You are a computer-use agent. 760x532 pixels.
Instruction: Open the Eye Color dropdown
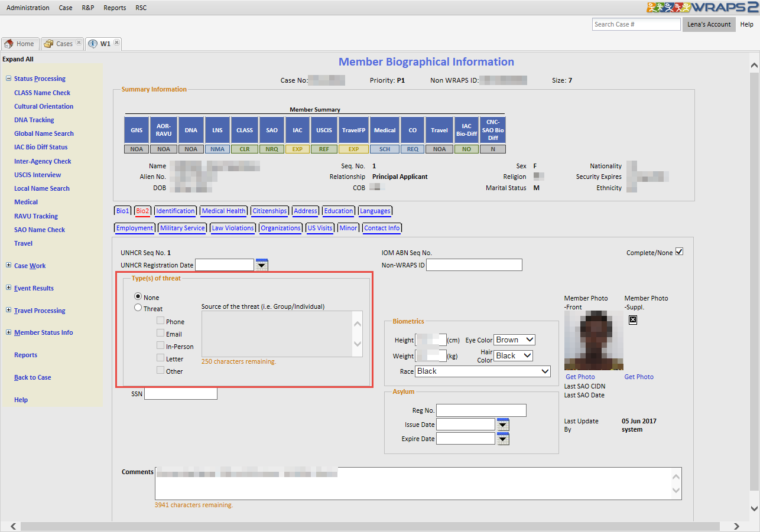click(514, 340)
